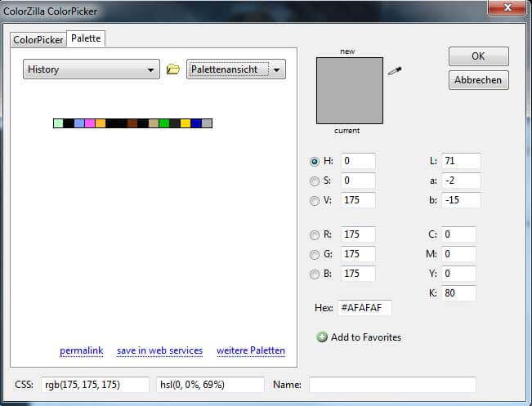
Task: Click the K input field showing 80
Action: (458, 293)
